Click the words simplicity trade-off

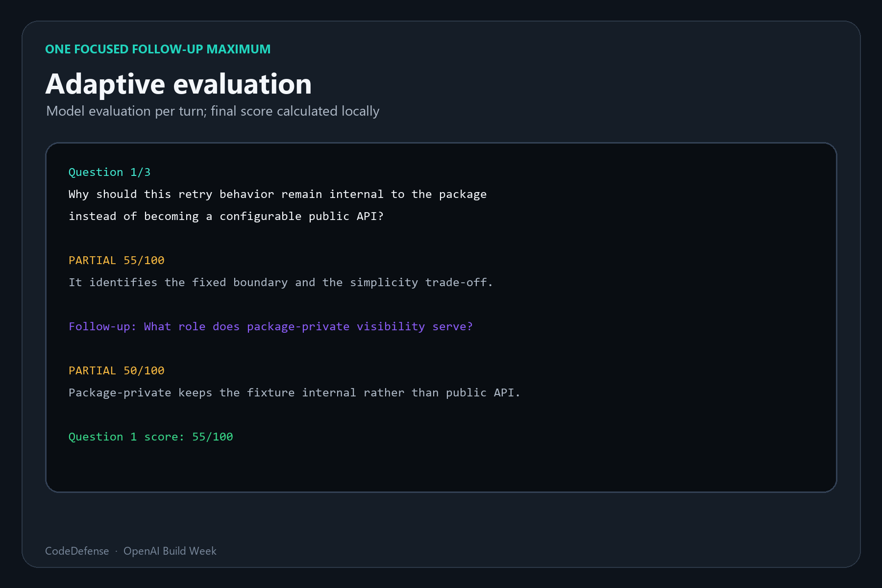click(x=421, y=282)
